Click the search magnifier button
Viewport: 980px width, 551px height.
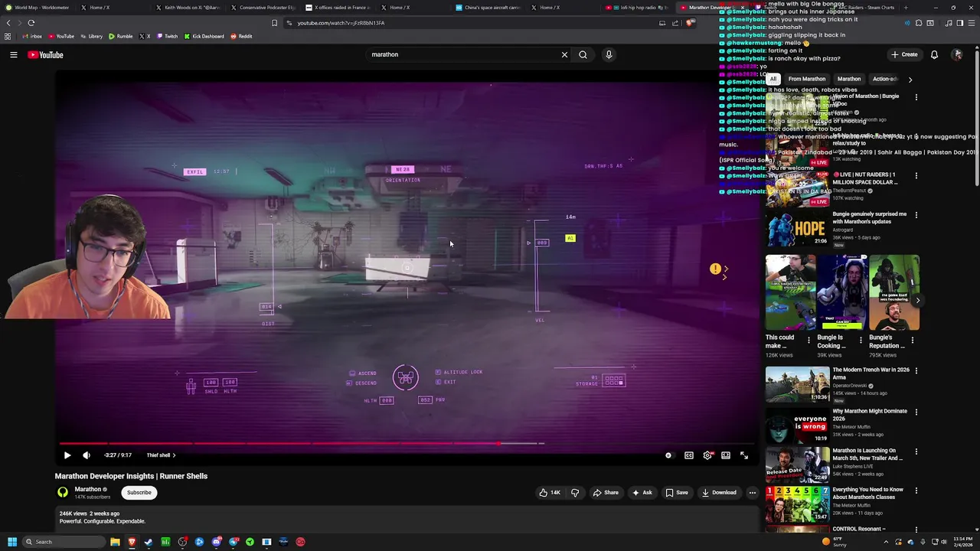click(583, 54)
